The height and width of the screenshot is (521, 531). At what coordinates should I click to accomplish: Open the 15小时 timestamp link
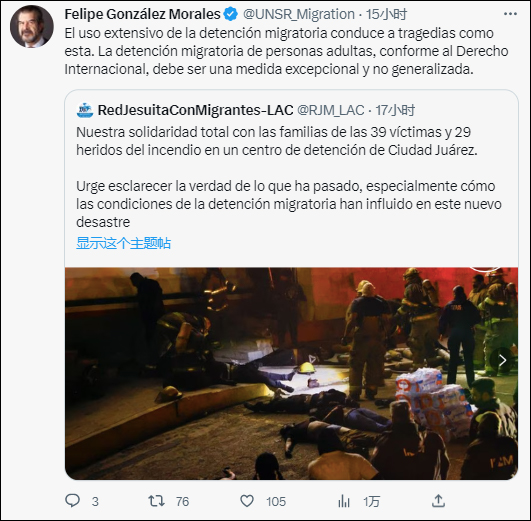[x=386, y=14]
